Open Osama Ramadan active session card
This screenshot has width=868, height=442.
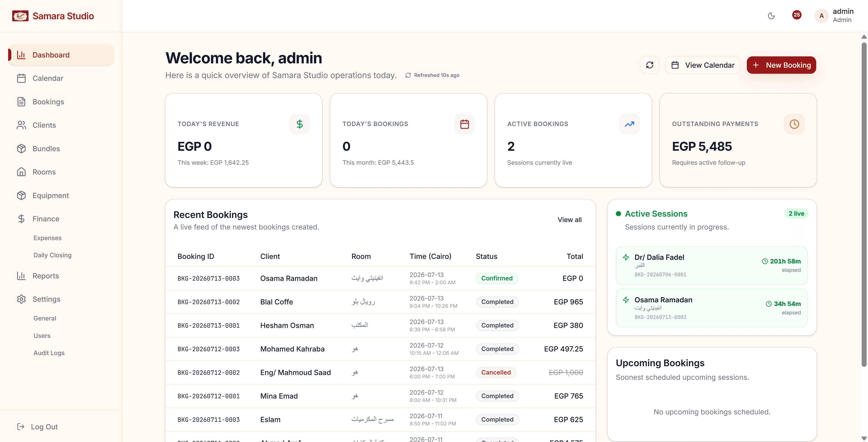711,308
